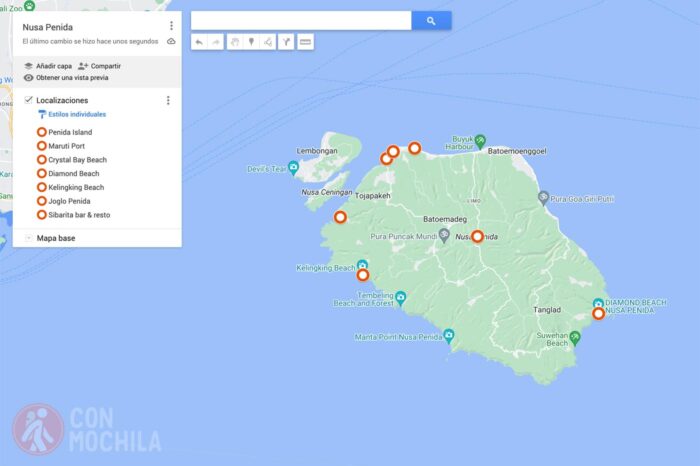Click the Pura Goa Giri Putri pin
This screenshot has width=700, height=466.
click(x=543, y=198)
